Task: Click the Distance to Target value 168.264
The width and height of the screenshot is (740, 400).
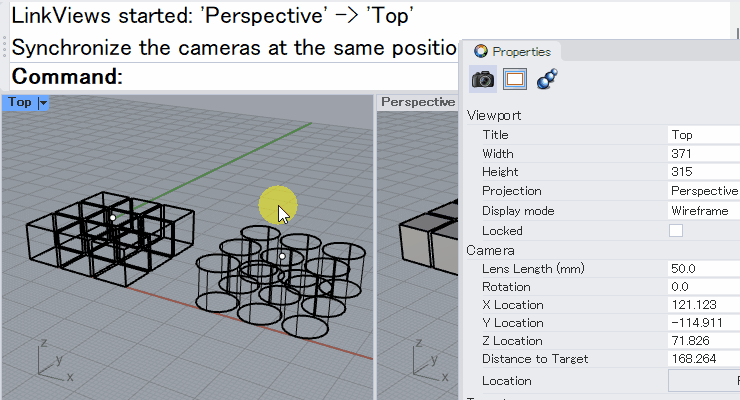Action: 704,358
